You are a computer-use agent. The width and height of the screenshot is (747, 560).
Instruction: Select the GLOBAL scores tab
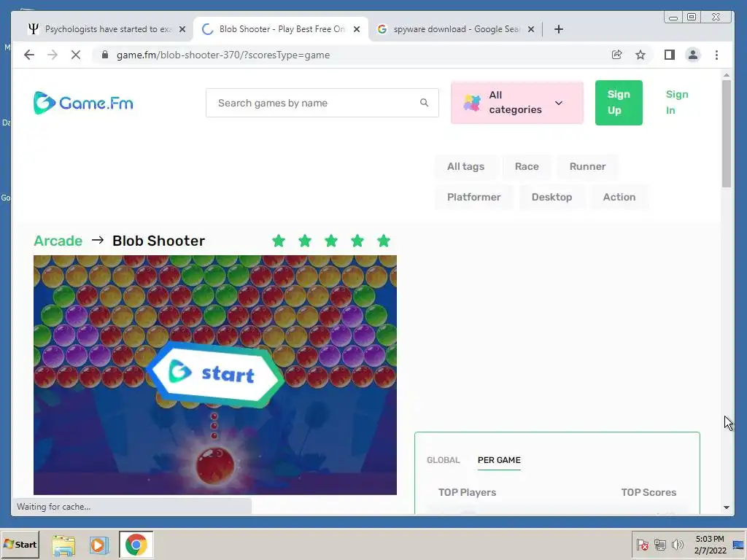tap(443, 460)
